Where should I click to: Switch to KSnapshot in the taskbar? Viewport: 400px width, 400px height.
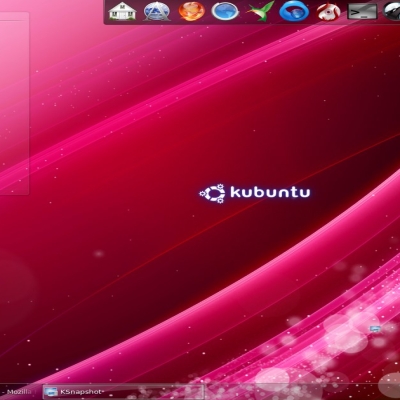pyautogui.click(x=123, y=392)
